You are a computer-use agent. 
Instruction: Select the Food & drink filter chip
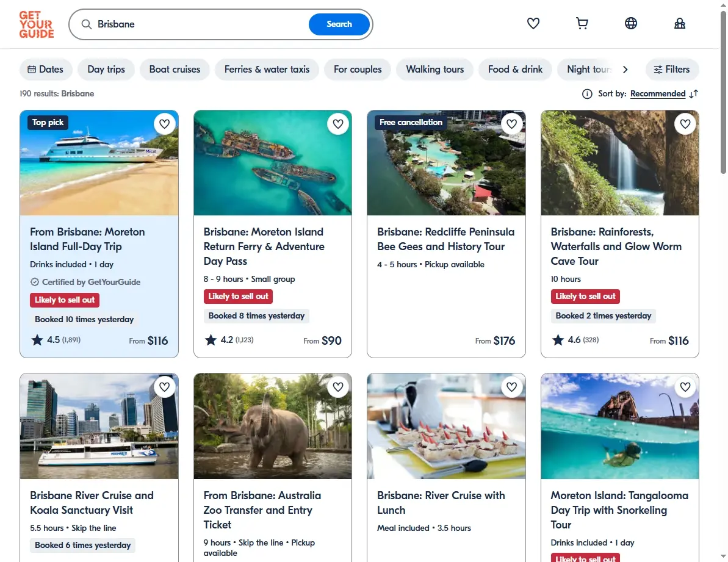(x=516, y=69)
